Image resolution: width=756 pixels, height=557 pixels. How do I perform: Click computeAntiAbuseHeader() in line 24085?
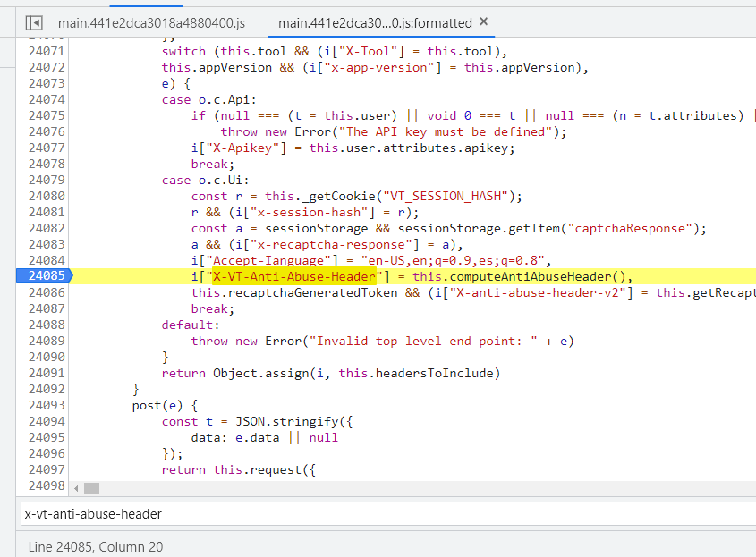pyautogui.click(x=537, y=276)
